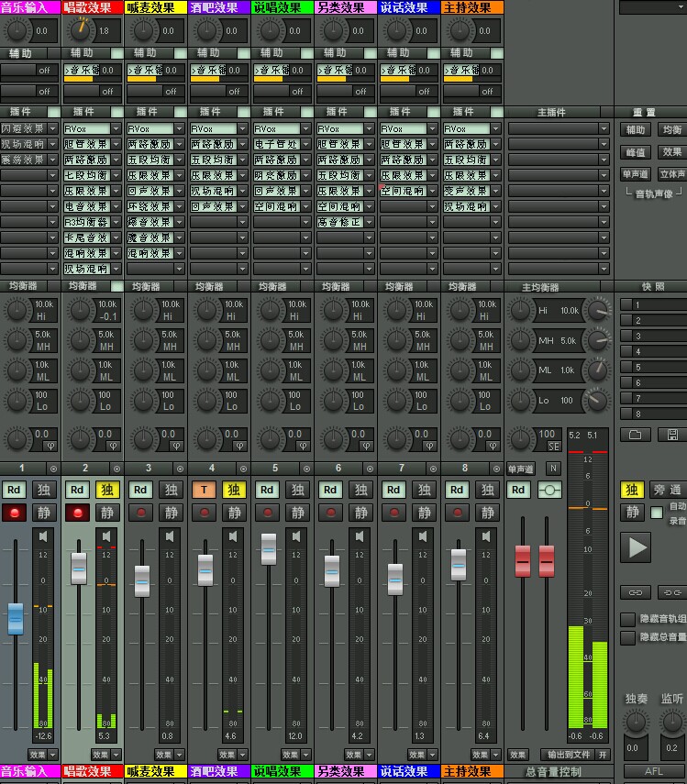Image resolution: width=687 pixels, height=784 pixels.
Task: Invert phase on track 3 with the φ icon
Action: pyautogui.click(x=177, y=446)
